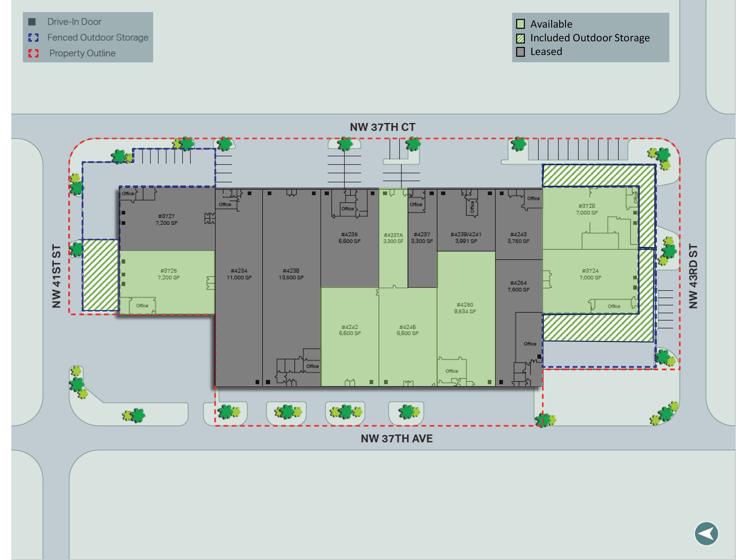Click the Included Outdoor Storage hatched swatch
The width and height of the screenshot is (747, 560).
click(x=520, y=38)
